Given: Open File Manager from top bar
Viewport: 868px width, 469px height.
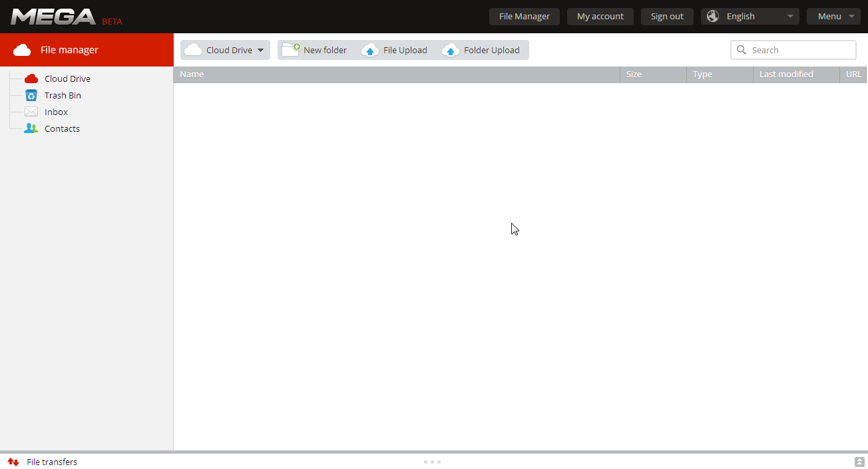Looking at the screenshot, I should (x=524, y=17).
